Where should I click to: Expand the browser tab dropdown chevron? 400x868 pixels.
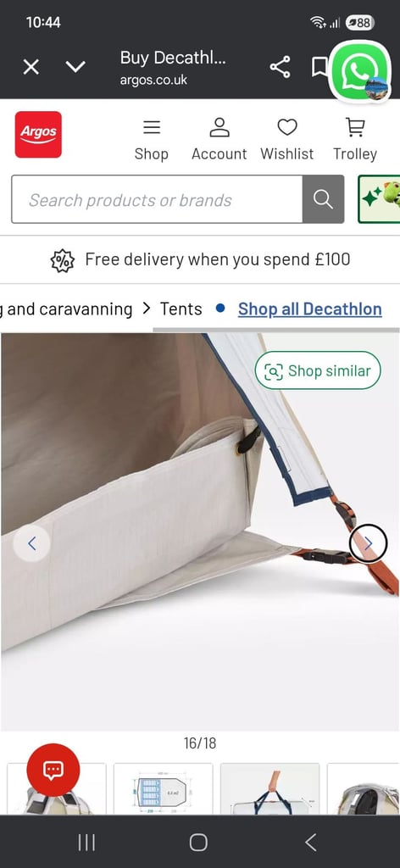tap(75, 68)
